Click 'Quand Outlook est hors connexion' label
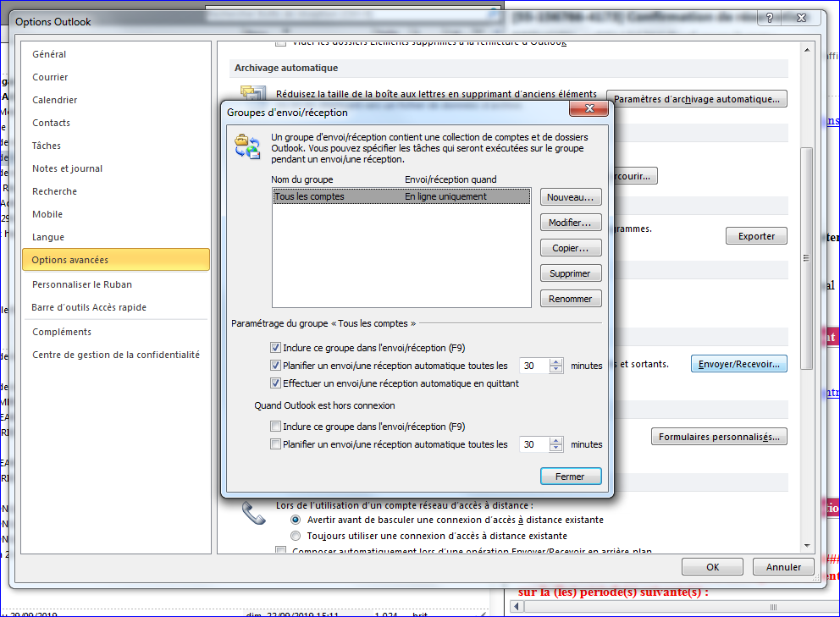This screenshot has height=617, width=840. coord(324,405)
